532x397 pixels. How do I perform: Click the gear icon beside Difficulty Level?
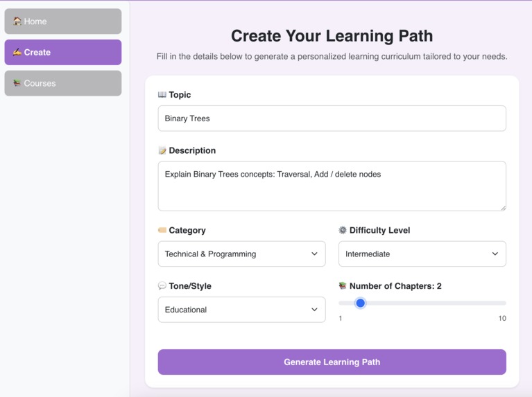point(343,230)
